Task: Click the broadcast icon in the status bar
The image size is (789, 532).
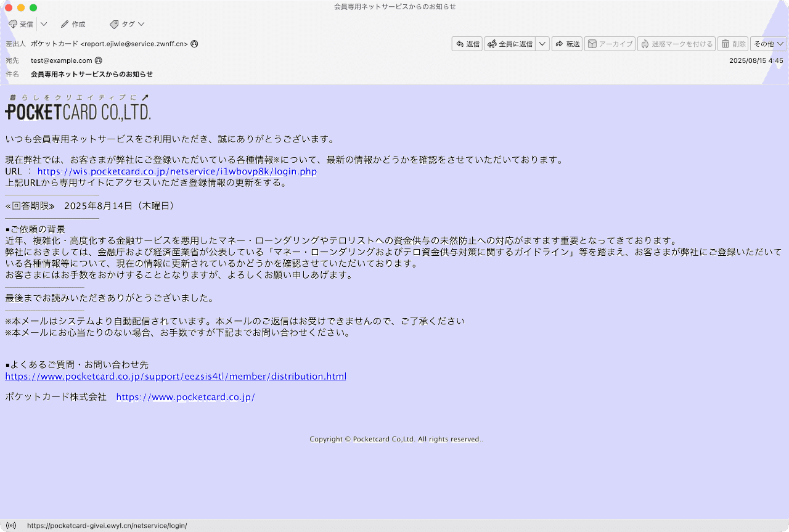Action: click(10, 525)
